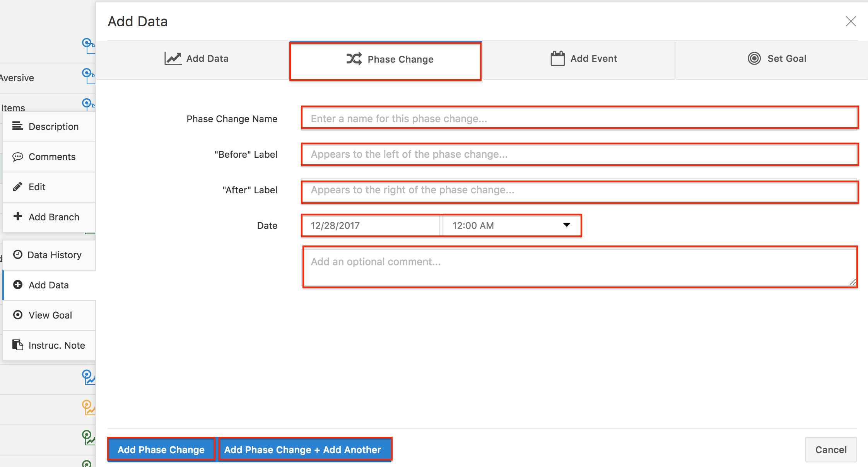Switch to the Add Event tab
Image resolution: width=868 pixels, height=467 pixels.
584,58
